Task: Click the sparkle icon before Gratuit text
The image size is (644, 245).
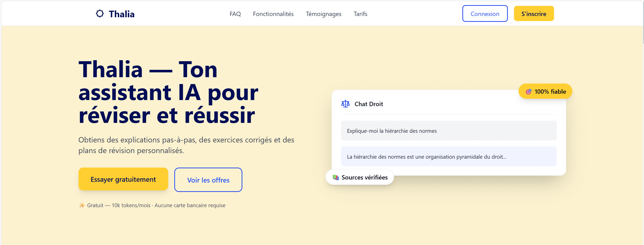Action: (x=82, y=205)
